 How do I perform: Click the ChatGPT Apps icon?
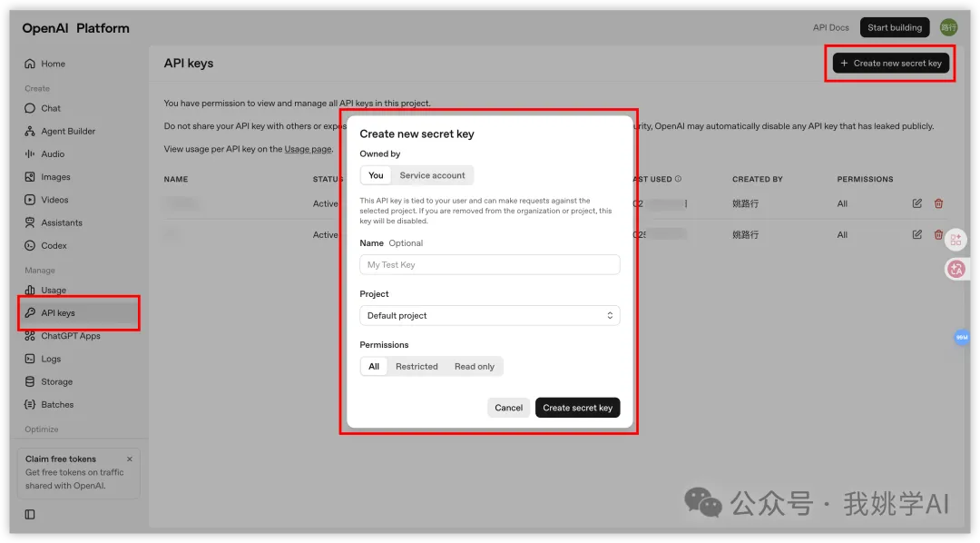(x=29, y=336)
